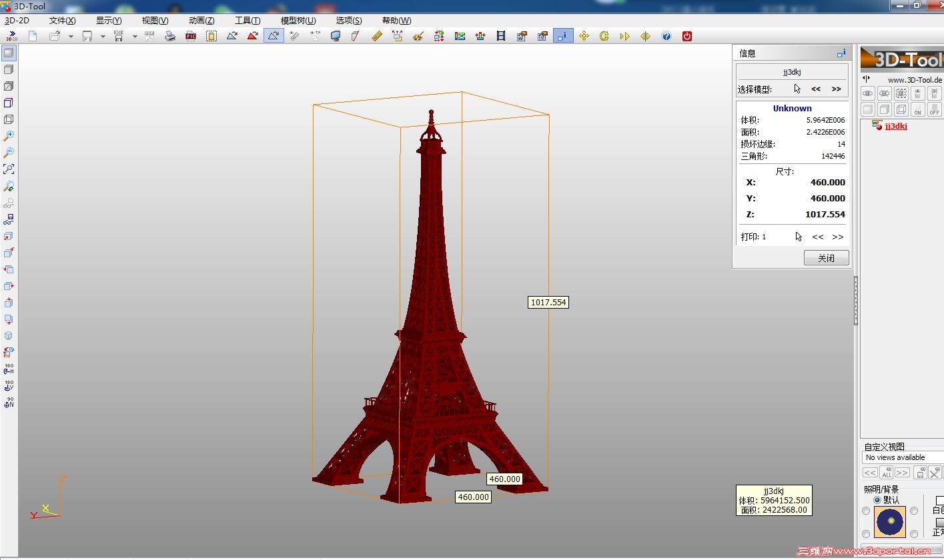Toggle the highlighted model info icon in toolbar
944x560 pixels.
[563, 36]
